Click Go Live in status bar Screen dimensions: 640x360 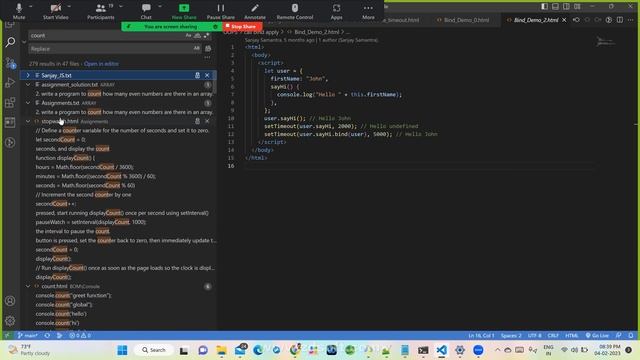pyautogui.click(x=597, y=336)
